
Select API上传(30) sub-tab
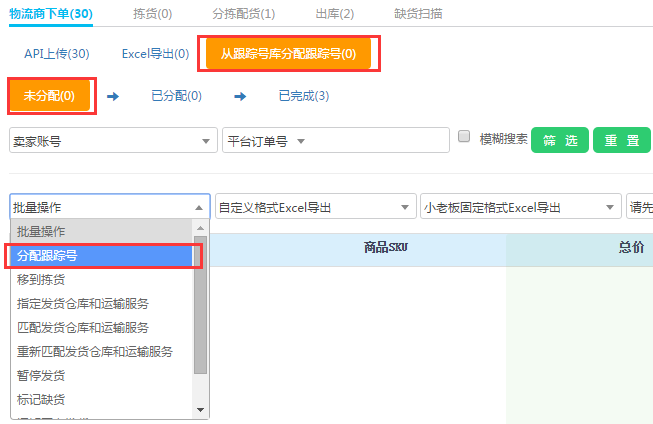(x=56, y=53)
